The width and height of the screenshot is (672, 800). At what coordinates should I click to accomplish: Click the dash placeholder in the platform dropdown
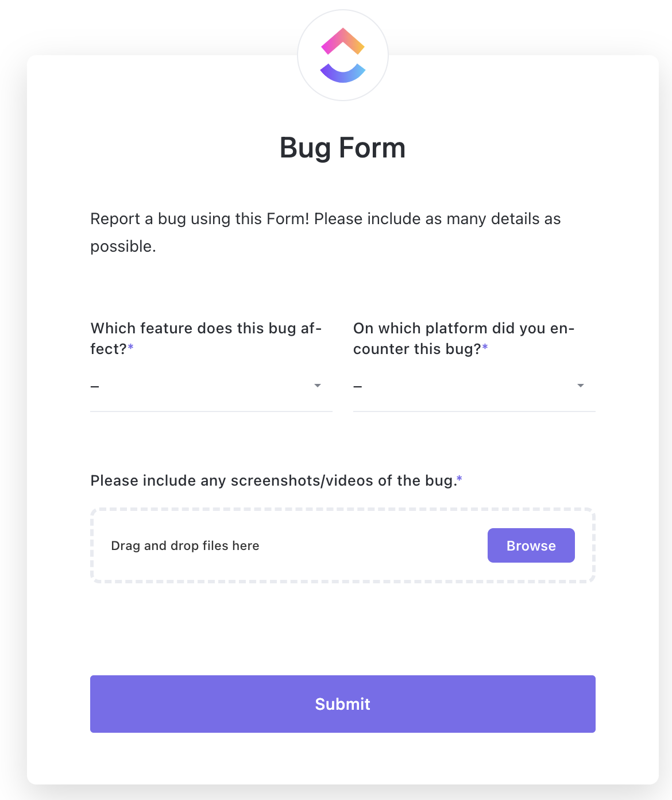click(358, 386)
